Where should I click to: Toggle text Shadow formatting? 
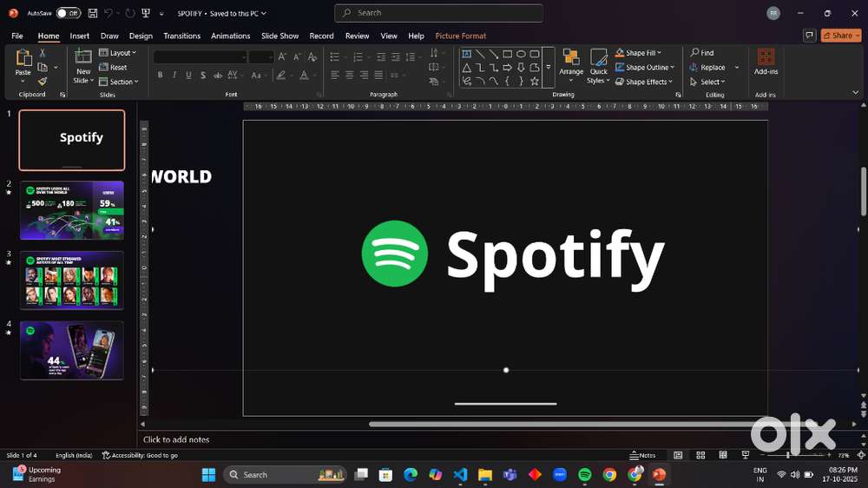point(203,75)
